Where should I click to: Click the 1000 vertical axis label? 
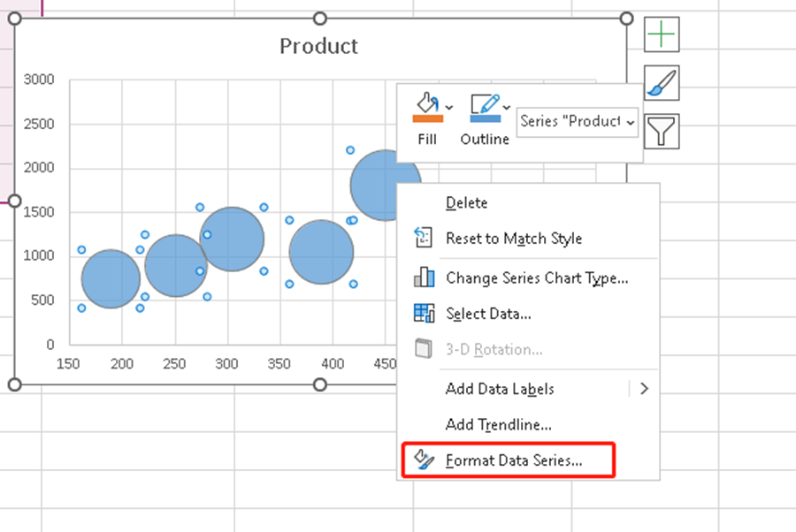(x=39, y=255)
